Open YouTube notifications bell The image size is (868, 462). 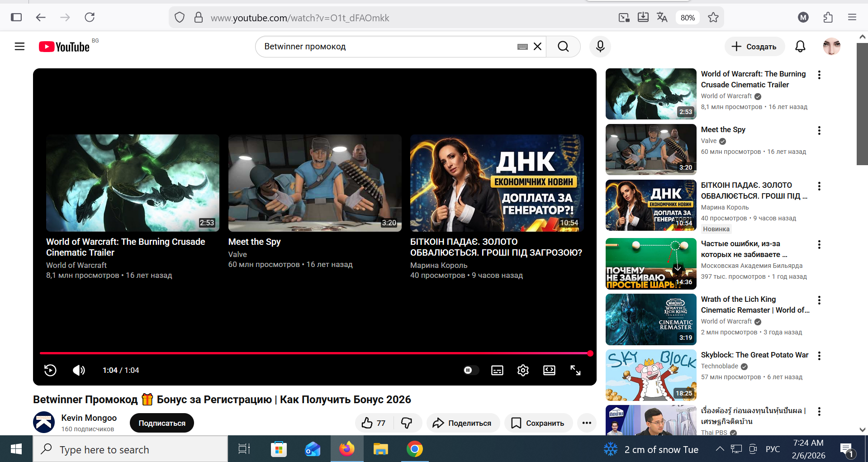pyautogui.click(x=800, y=47)
